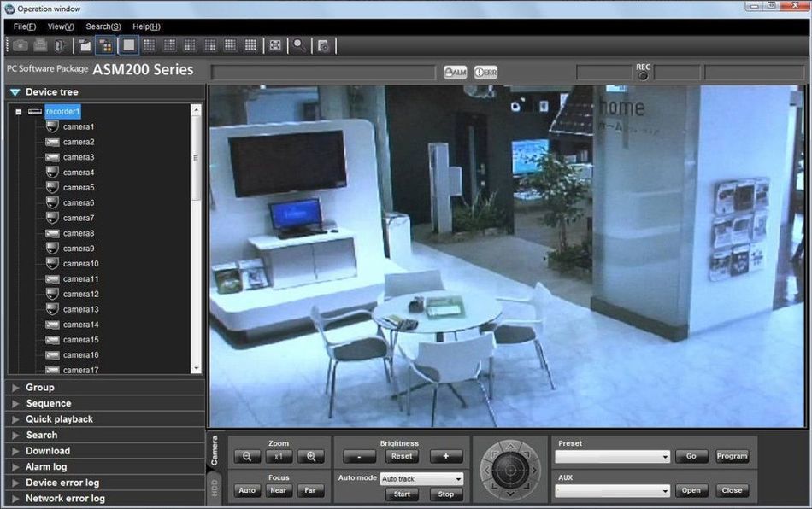Open the setup icon at the toolbar's right end

point(323,45)
